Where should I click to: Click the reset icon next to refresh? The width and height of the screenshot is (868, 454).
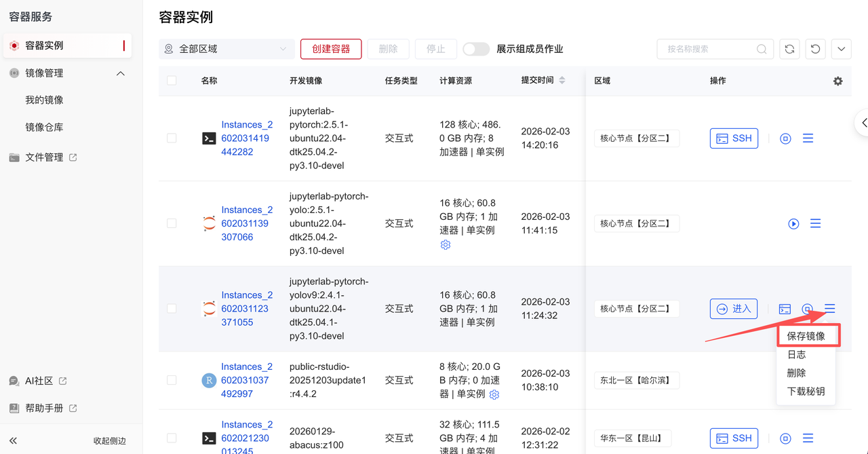tap(815, 49)
